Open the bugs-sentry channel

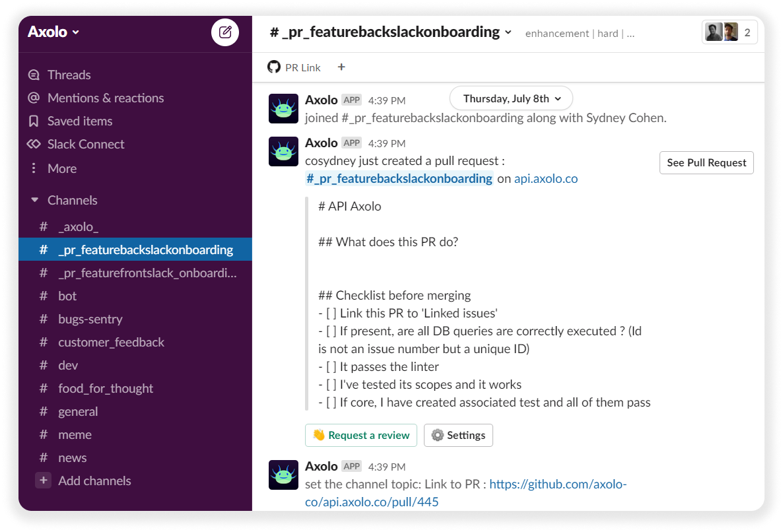pyautogui.click(x=135, y=319)
